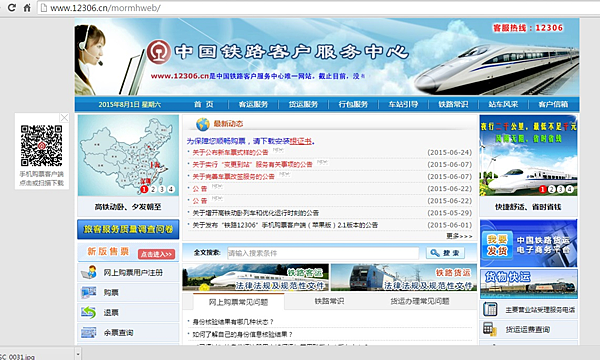
Task: Click the 网上购票用户注册 user icon
Action: [89, 272]
